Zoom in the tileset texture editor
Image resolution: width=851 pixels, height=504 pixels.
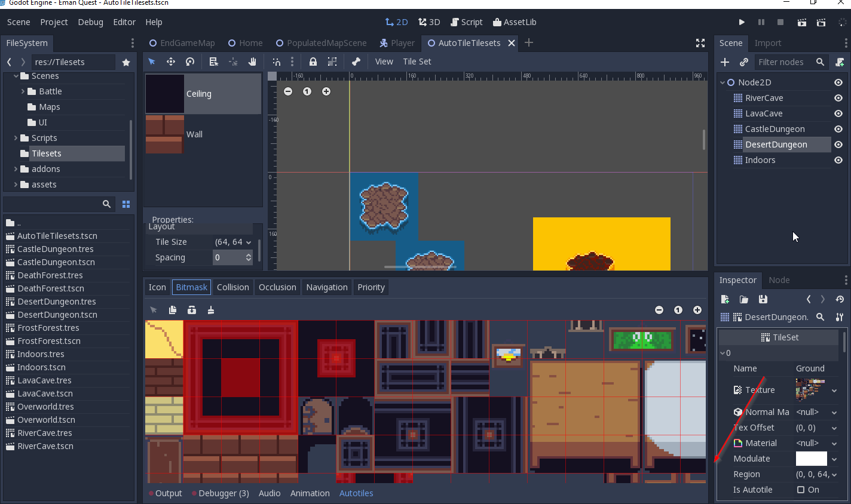click(x=697, y=310)
